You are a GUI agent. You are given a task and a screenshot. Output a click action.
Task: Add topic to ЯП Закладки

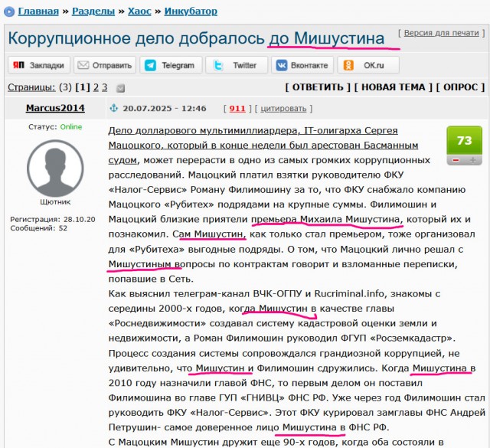pos(39,65)
